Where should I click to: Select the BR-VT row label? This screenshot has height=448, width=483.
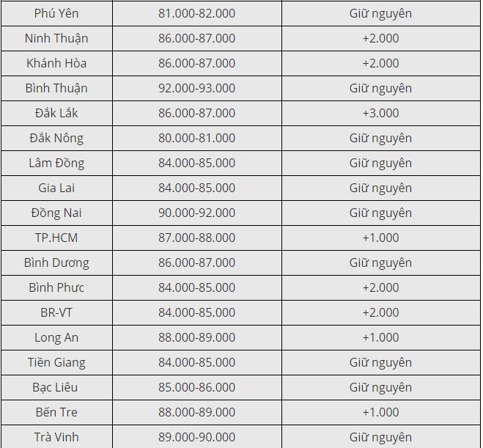click(56, 313)
